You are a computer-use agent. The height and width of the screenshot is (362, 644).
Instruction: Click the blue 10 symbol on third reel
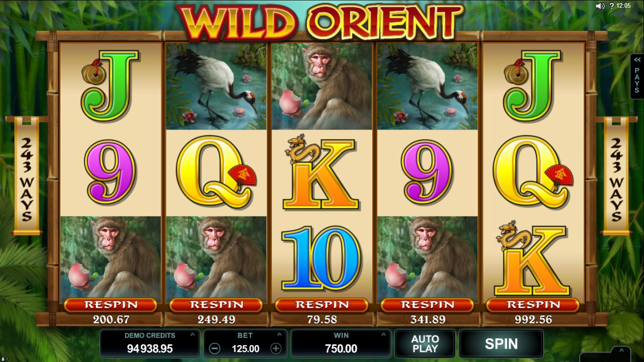(x=322, y=258)
